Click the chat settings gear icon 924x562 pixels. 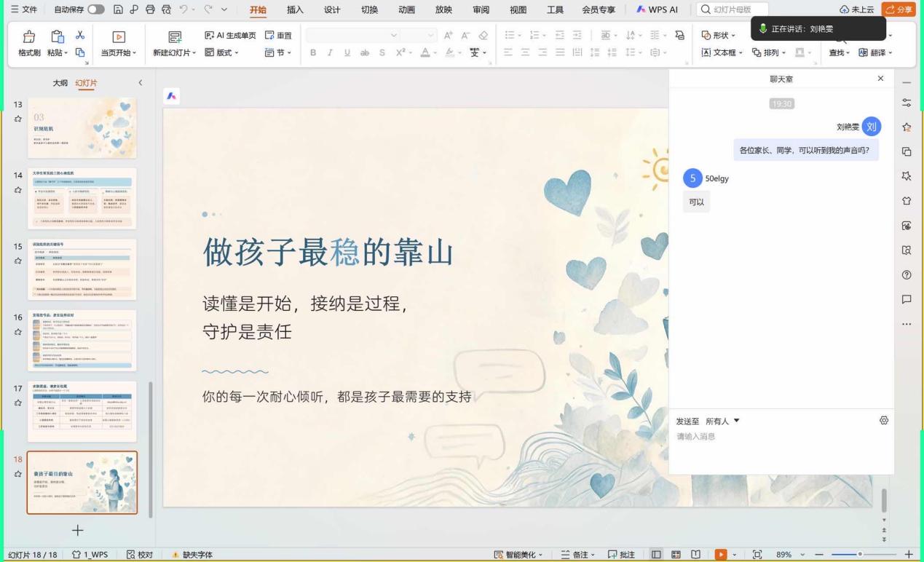(x=884, y=420)
